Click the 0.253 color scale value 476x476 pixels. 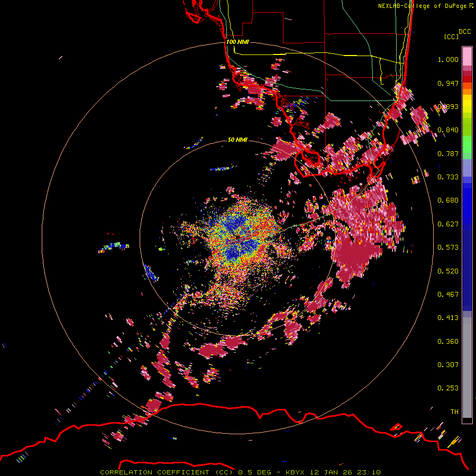[x=448, y=388]
